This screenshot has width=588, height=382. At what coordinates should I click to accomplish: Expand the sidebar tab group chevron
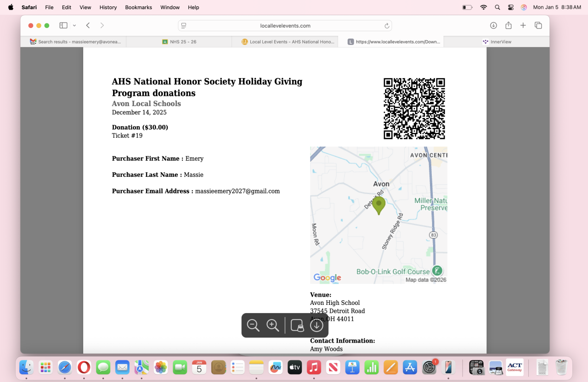click(x=74, y=26)
